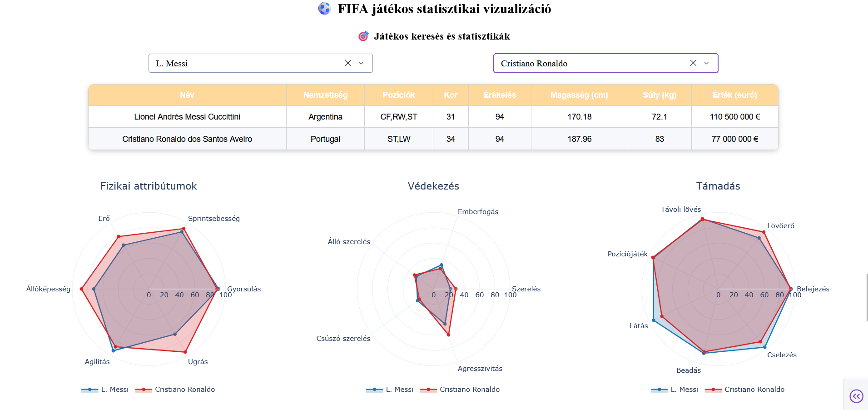Click the Pozíciók column header

click(x=398, y=95)
